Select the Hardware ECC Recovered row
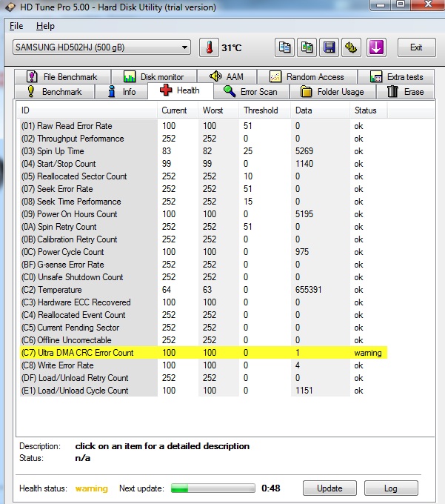 point(204,302)
